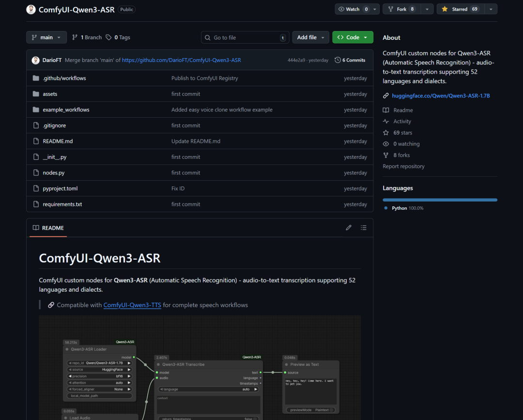Click the assets folder icon
The width and height of the screenshot is (523, 420).
pyautogui.click(x=36, y=94)
